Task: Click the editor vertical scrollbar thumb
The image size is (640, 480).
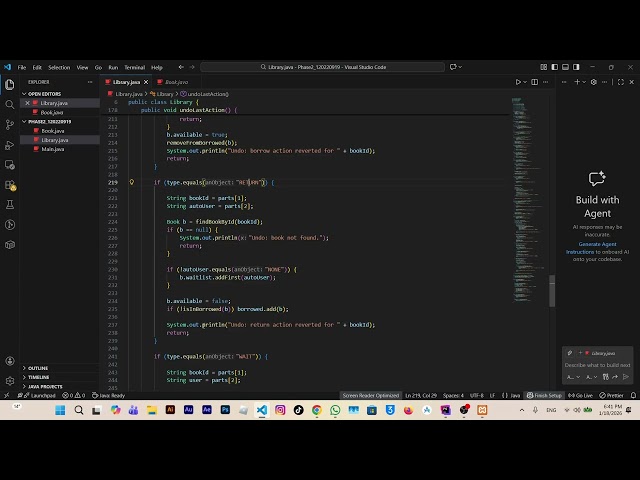Action: (x=552, y=291)
